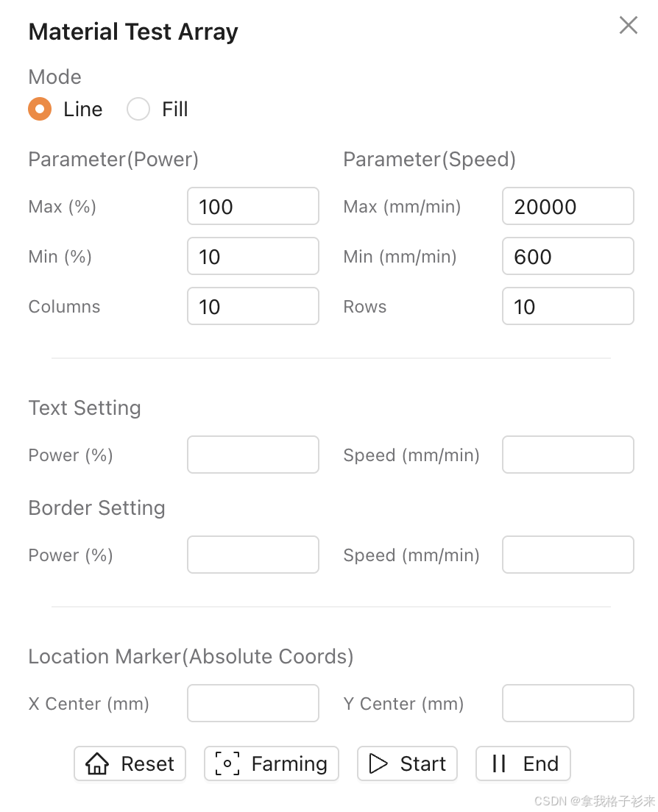The height and width of the screenshot is (812, 658).
Task: Focus the X Center (mm) field
Action: point(252,703)
